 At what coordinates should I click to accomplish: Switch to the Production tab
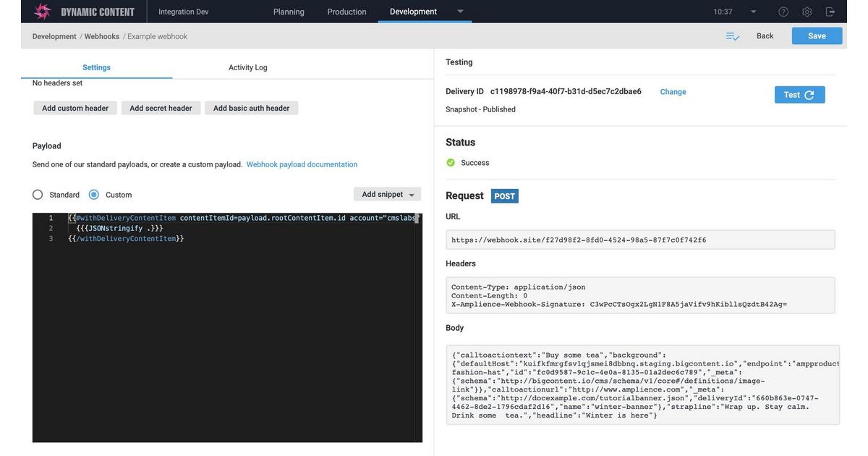point(346,12)
